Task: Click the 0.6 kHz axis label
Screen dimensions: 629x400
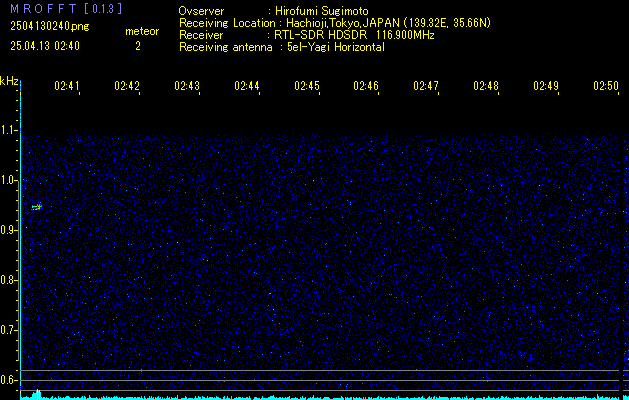Action: [x=9, y=380]
